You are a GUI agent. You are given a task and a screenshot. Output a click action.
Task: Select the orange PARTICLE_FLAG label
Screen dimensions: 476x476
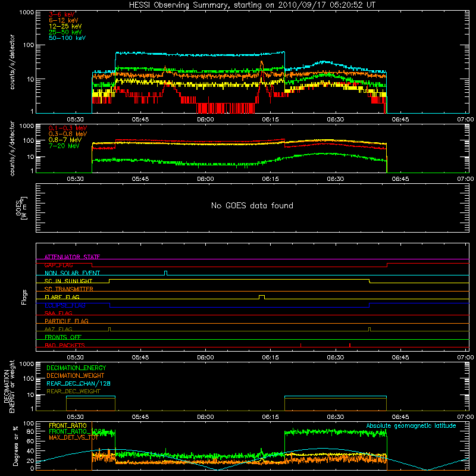pyautogui.click(x=67, y=321)
